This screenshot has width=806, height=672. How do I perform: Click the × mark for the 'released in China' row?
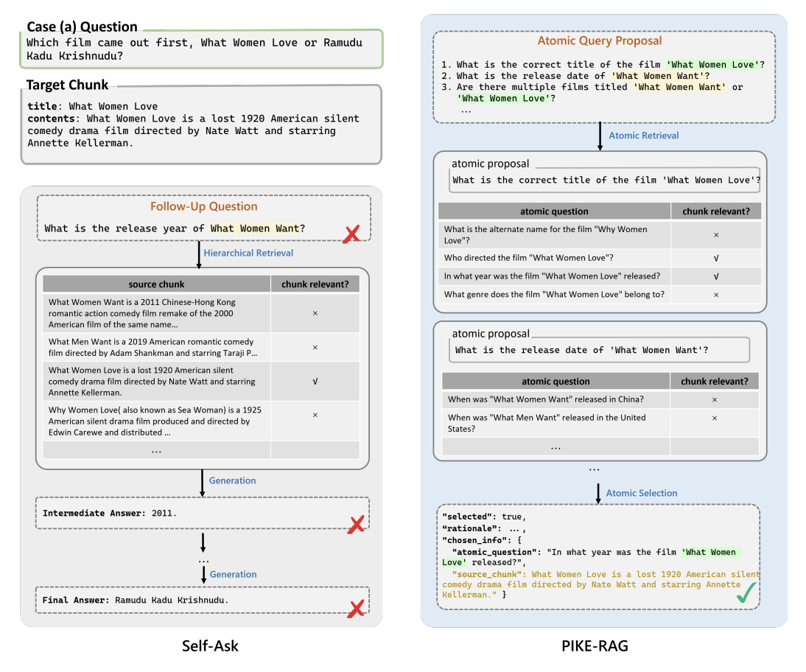pos(715,399)
